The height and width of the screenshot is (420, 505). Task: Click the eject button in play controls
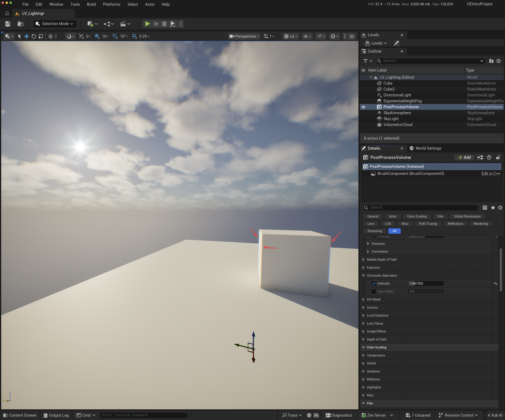tap(172, 24)
